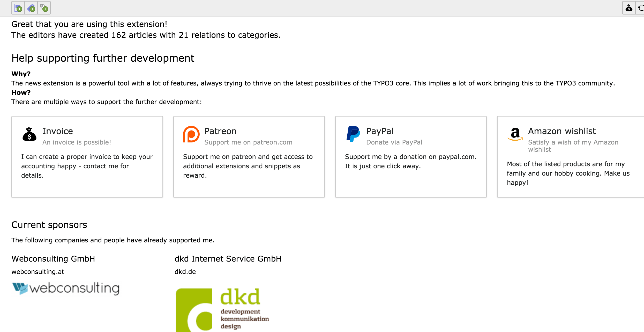Viewport: 644px width, 332px height.
Task: Click the money bag icon in the Invoice card
Action: coord(29,134)
